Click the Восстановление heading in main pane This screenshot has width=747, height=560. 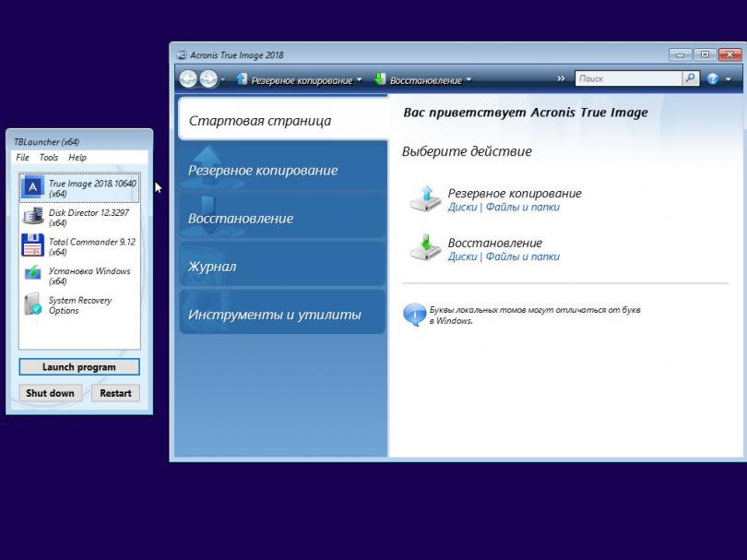[494, 243]
